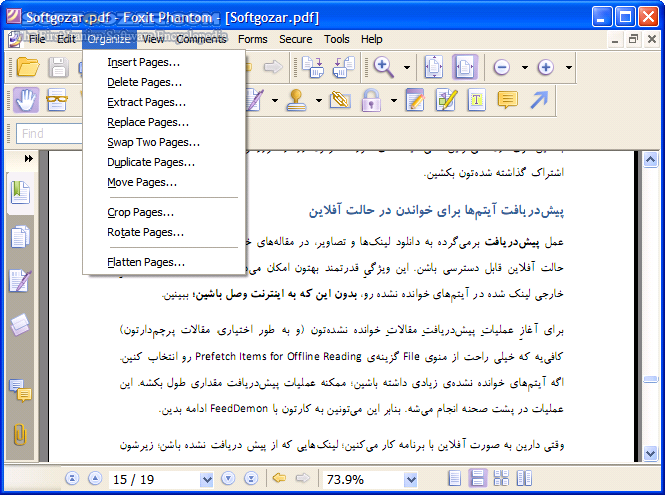Open the page number dropdown

point(207,479)
